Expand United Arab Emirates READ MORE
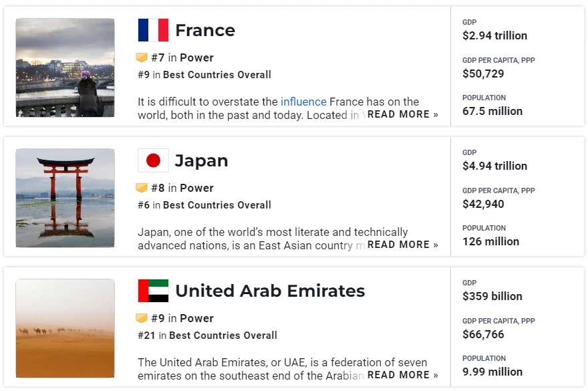Image resolution: width=588 pixels, height=391 pixels. [402, 375]
